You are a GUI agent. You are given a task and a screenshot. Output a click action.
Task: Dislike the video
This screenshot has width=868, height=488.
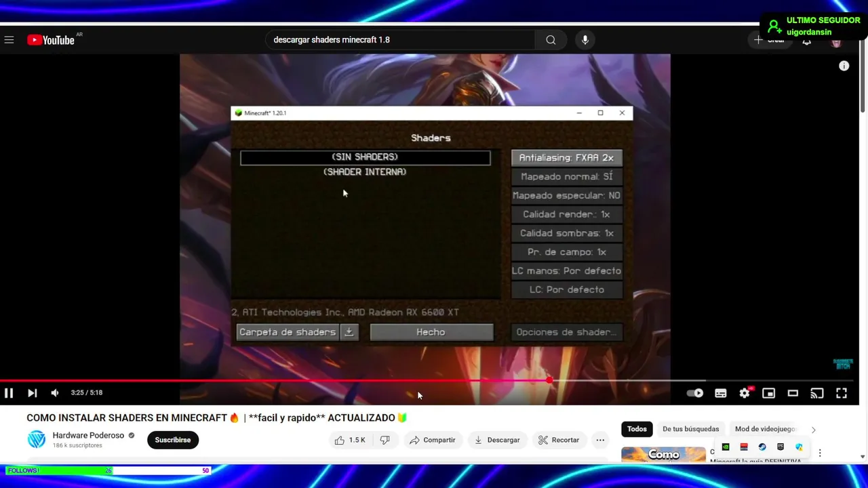(385, 440)
